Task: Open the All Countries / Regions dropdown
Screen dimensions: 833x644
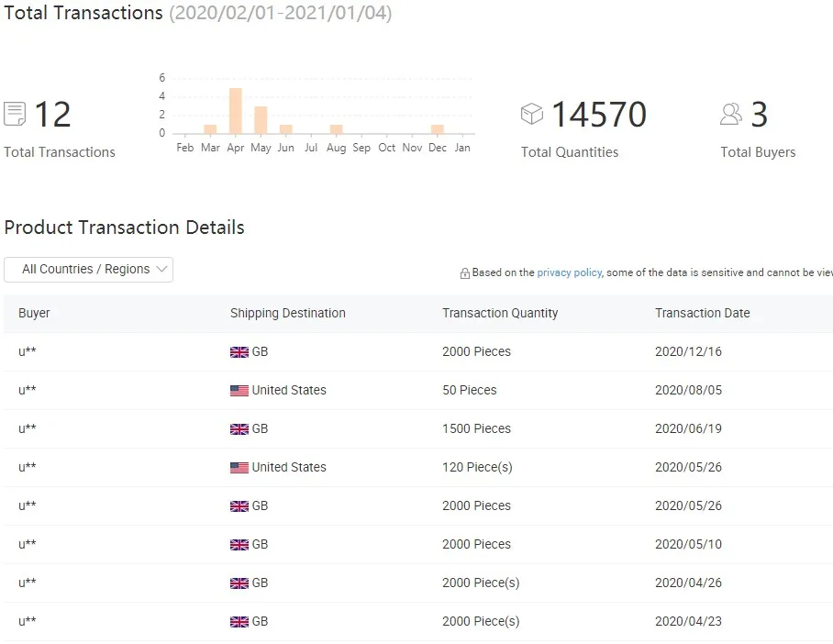Action: [x=88, y=270]
